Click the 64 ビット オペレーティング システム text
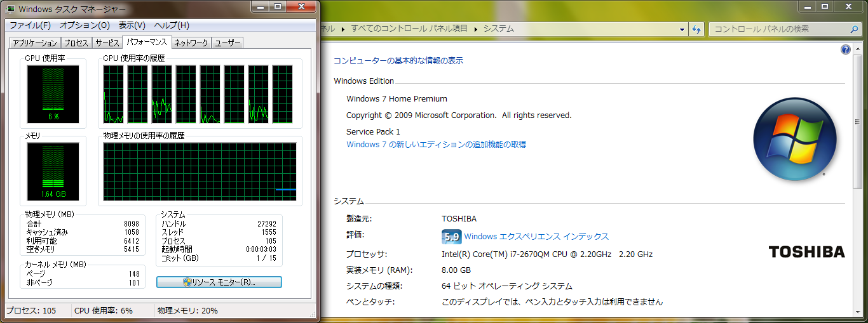Viewport: 868px width, 323px height. coord(507,286)
